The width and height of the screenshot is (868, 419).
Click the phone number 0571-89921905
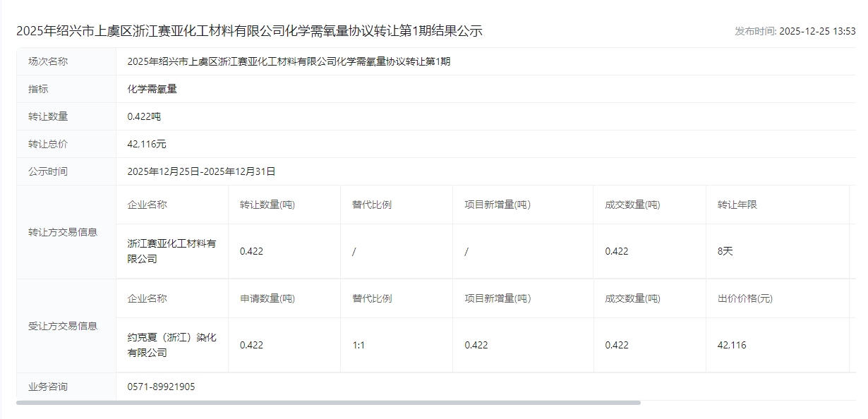pos(161,387)
